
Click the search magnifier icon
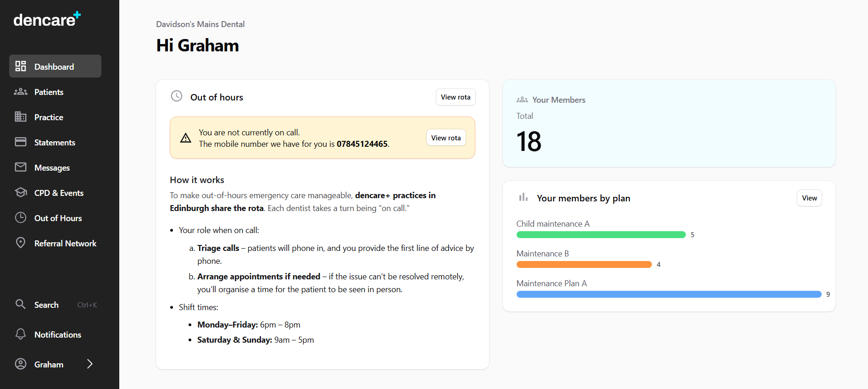[21, 304]
